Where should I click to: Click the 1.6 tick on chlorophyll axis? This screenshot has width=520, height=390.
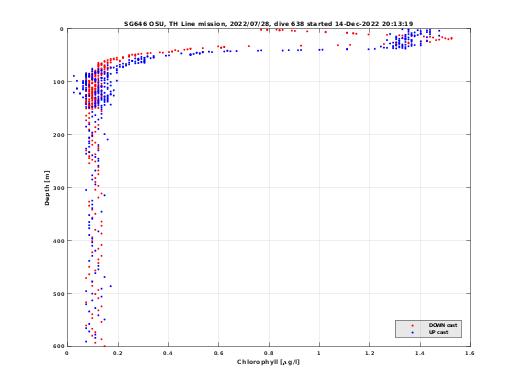(x=470, y=353)
